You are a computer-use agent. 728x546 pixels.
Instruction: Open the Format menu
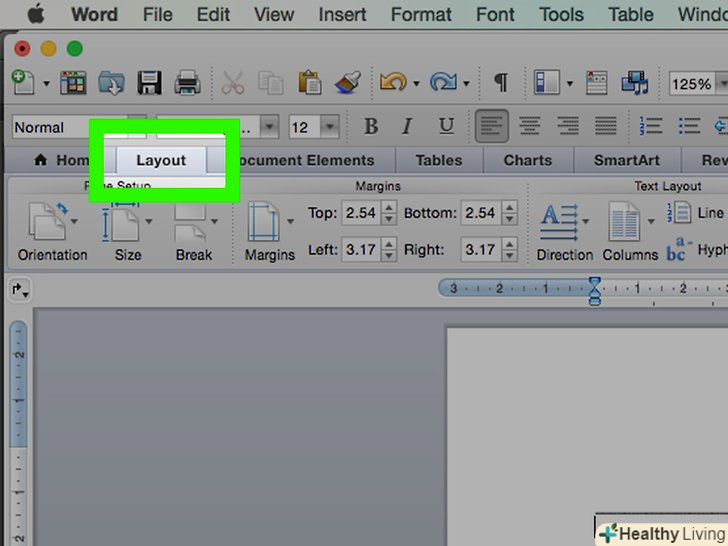click(x=421, y=14)
